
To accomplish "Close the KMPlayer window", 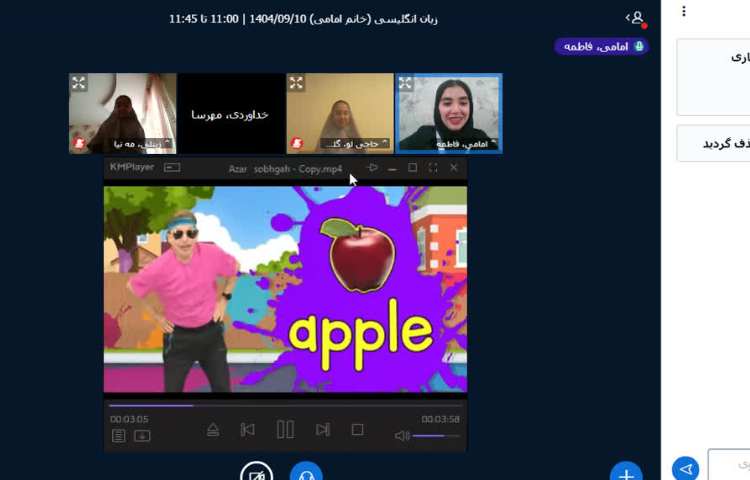I will click(x=453, y=167).
